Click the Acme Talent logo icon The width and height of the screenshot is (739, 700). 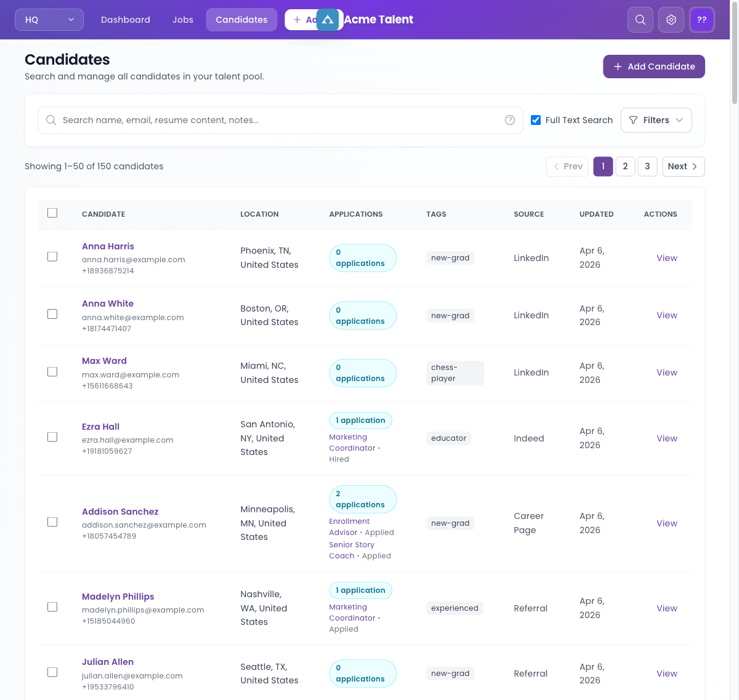(328, 20)
